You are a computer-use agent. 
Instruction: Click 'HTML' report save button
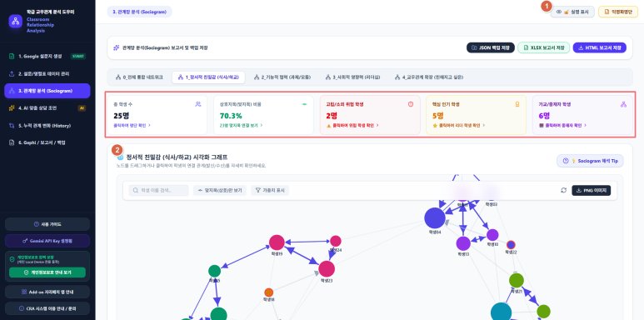click(599, 47)
